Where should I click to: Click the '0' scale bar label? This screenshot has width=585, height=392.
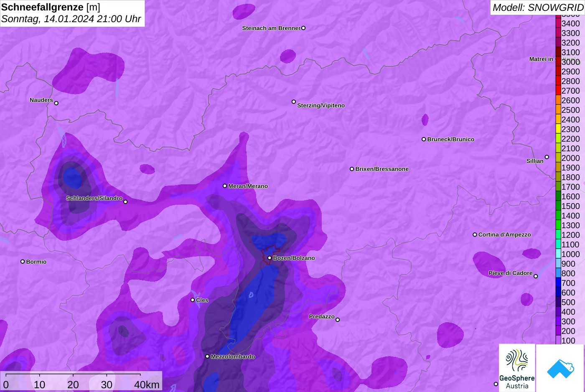click(x=6, y=384)
